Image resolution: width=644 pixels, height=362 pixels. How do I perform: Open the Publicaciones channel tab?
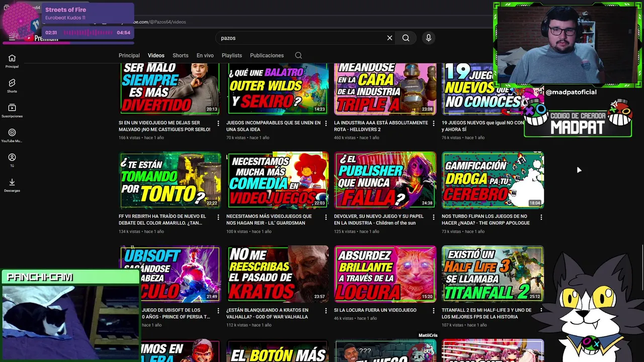click(x=267, y=55)
